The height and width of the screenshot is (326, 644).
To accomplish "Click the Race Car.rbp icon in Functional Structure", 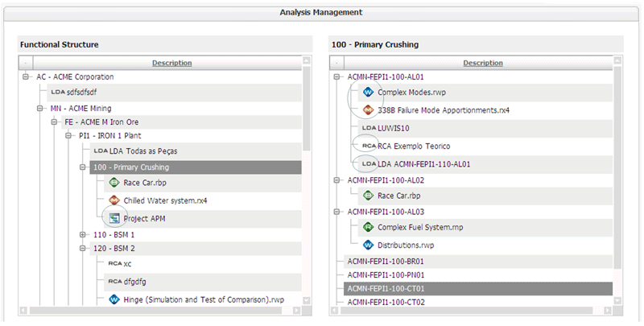I will (x=114, y=183).
